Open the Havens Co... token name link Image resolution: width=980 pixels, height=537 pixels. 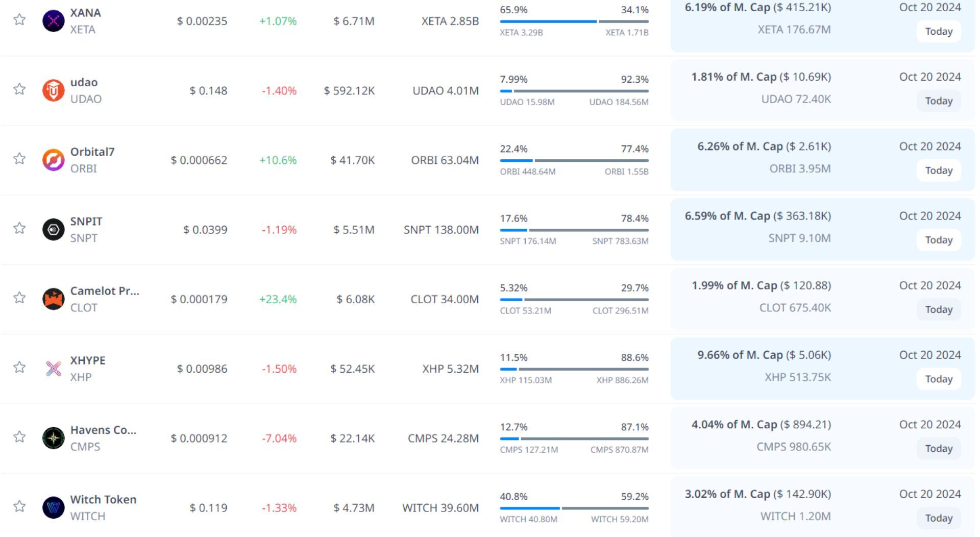coord(103,430)
